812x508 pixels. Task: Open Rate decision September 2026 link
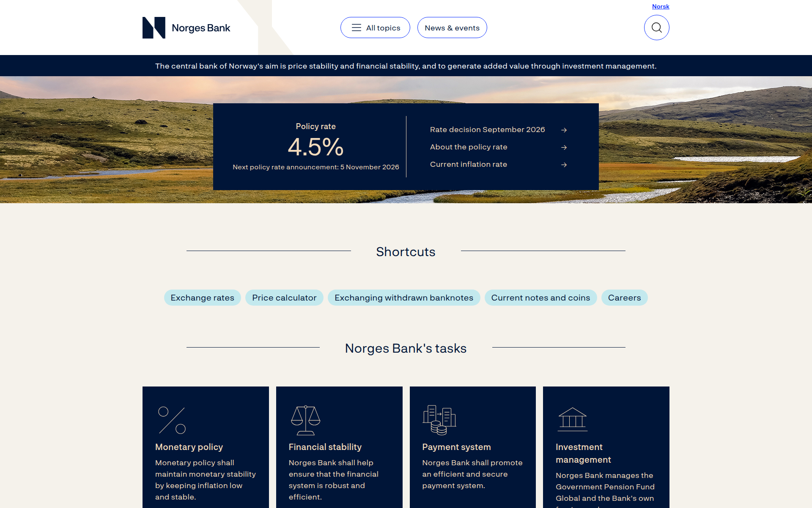coord(487,130)
